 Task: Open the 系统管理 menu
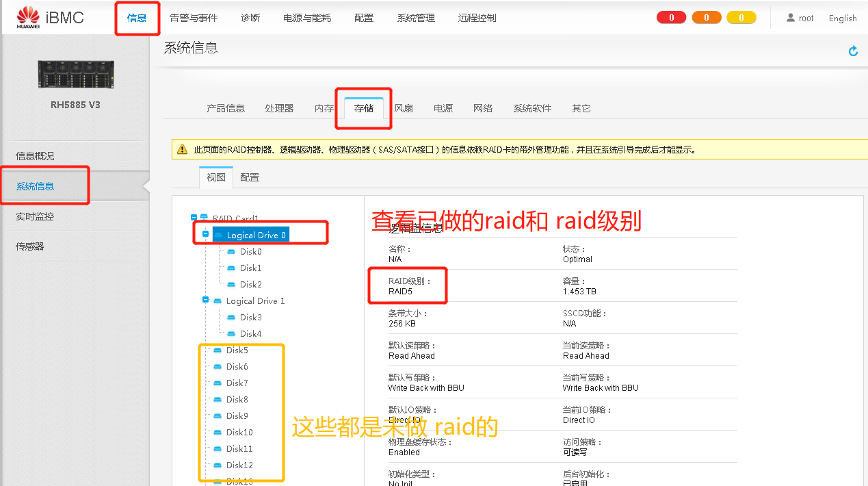point(416,18)
